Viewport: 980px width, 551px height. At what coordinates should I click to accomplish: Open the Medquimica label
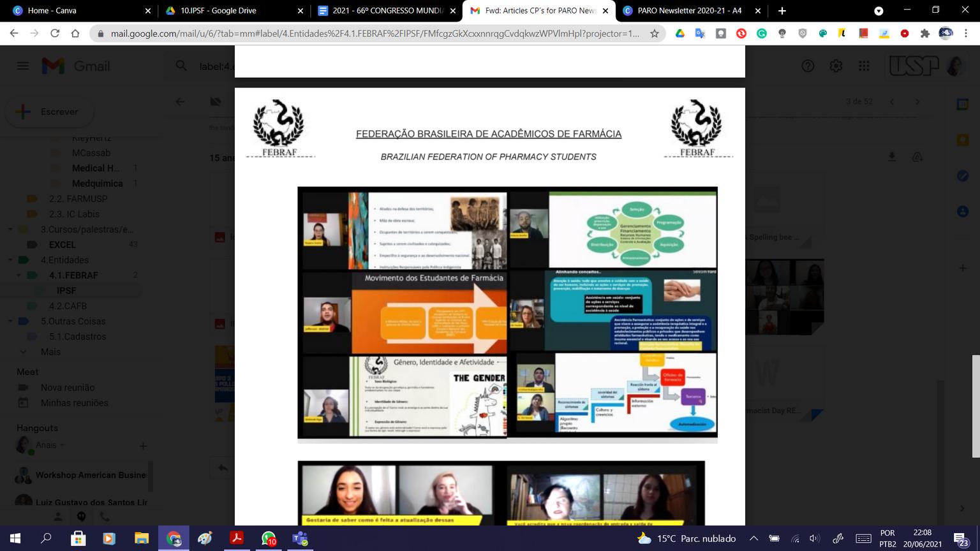[x=98, y=184]
